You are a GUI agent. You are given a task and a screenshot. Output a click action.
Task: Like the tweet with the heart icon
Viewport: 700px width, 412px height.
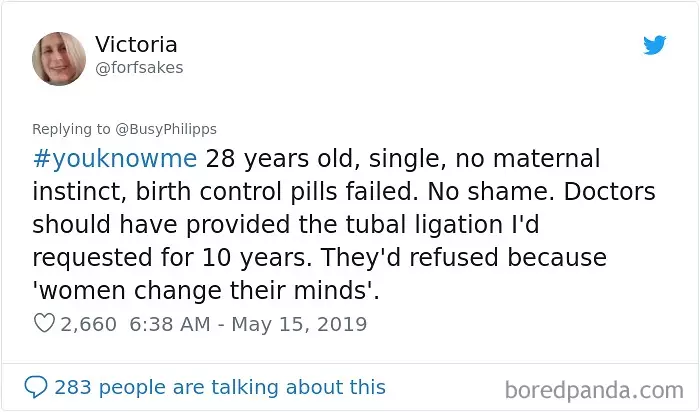point(44,323)
